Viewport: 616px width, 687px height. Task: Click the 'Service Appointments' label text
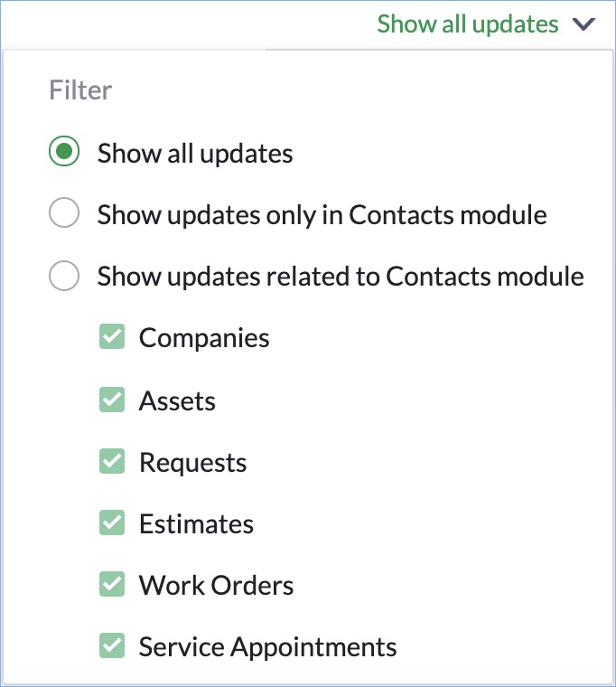(267, 646)
